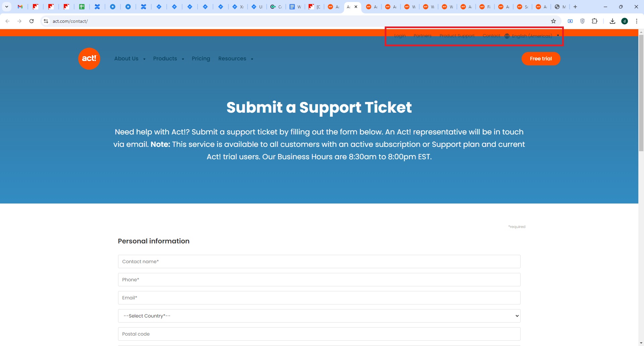Click the Login link
This screenshot has height=346, width=644.
400,36
